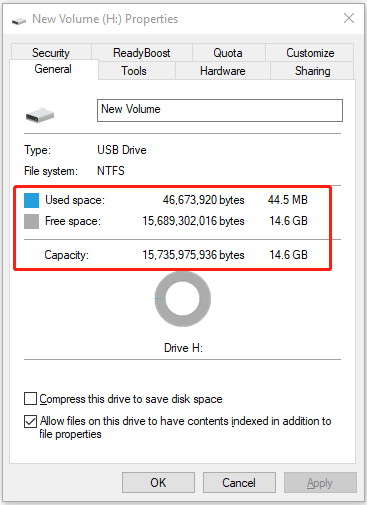The image size is (367, 505).
Task: Switch to the Hardware tab
Action: 223,71
